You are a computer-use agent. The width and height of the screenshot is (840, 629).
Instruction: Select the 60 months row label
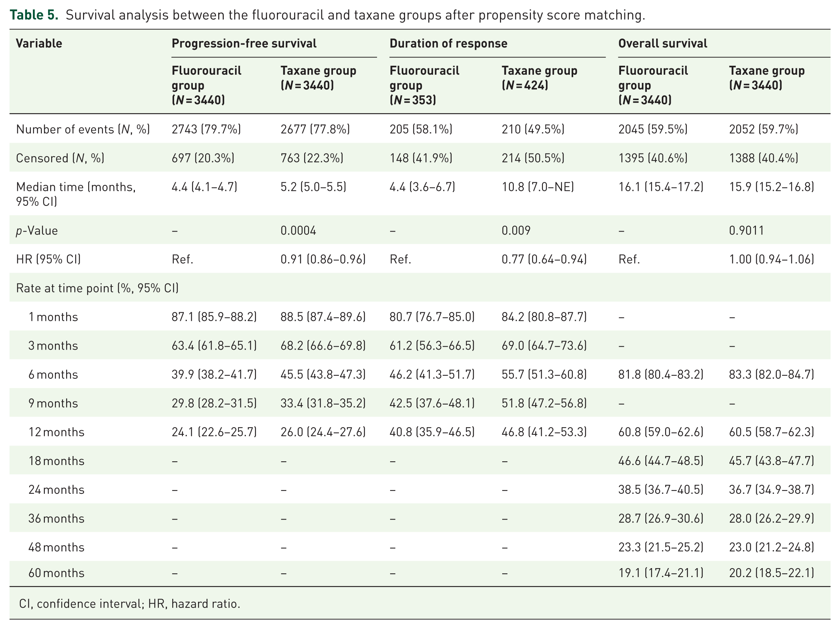(x=56, y=573)
